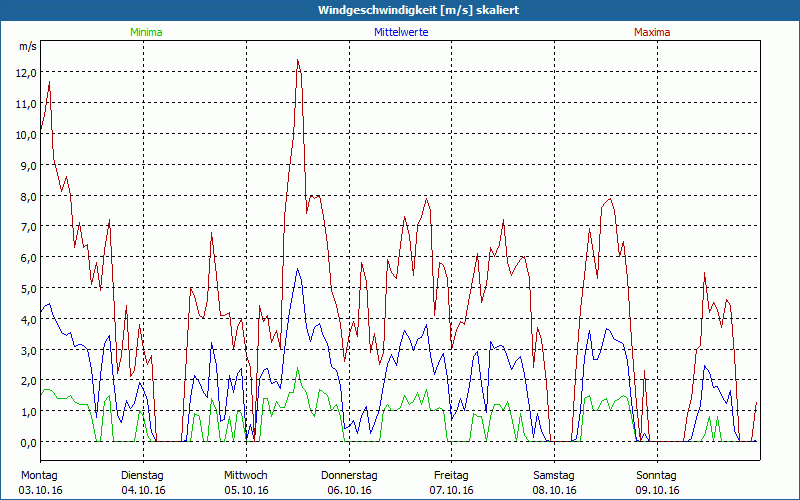Click the blue Mittelwerte peak on Mittwoch
The height and width of the screenshot is (500, 800).
click(x=297, y=269)
